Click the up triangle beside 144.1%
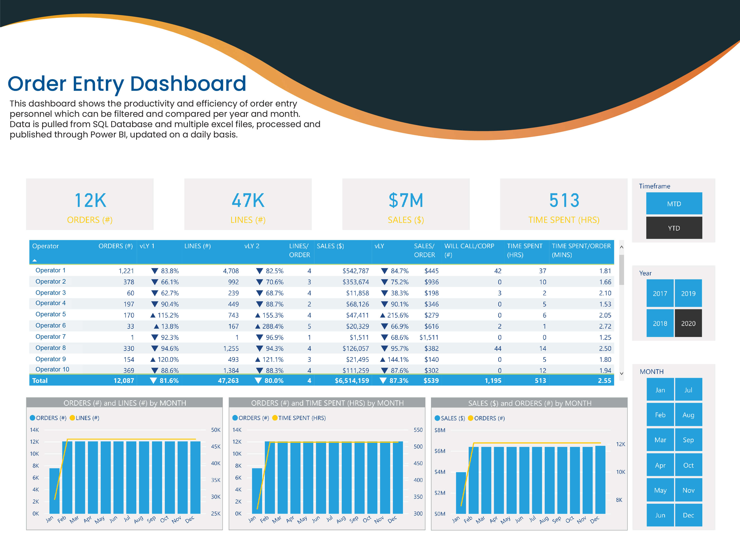Viewport: 740px width, 560px height. tap(382, 359)
